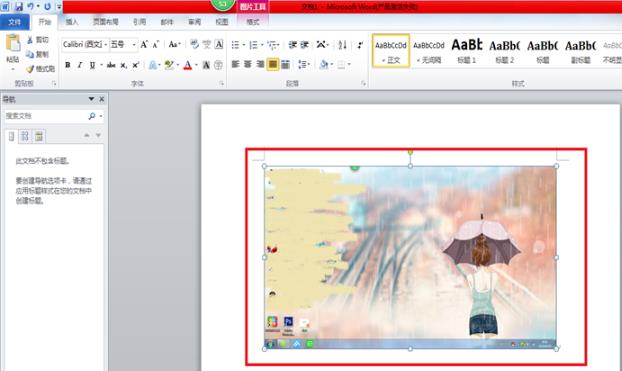Switch to the Review (审阅) tab
The height and width of the screenshot is (371, 622).
click(194, 22)
